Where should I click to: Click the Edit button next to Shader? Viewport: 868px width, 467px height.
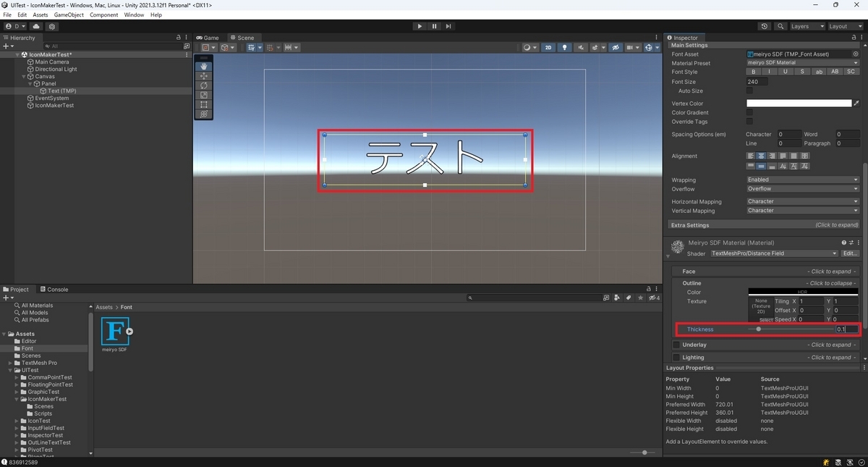point(850,253)
